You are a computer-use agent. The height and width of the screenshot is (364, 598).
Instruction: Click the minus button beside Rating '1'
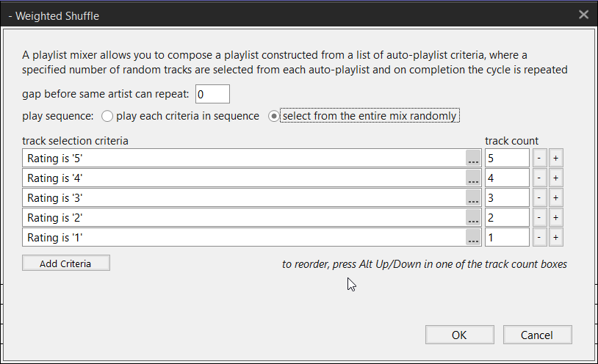pyautogui.click(x=538, y=238)
